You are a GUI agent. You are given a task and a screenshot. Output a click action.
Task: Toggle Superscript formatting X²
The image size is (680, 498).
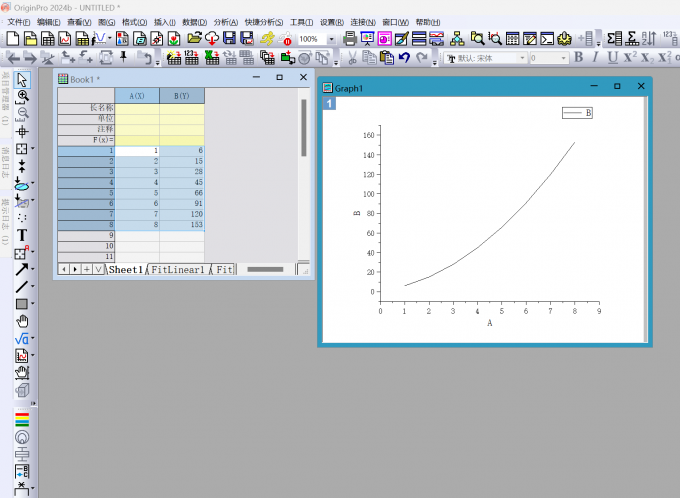click(630, 57)
